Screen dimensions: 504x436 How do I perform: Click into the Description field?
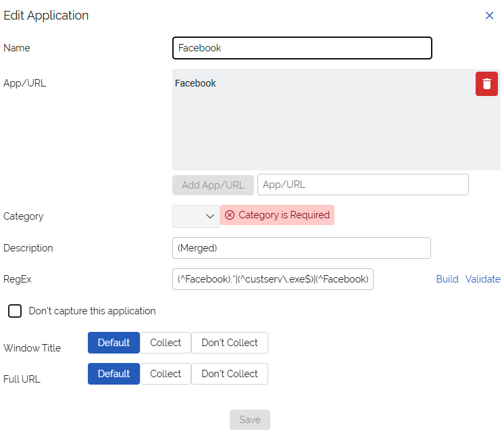pyautogui.click(x=301, y=248)
